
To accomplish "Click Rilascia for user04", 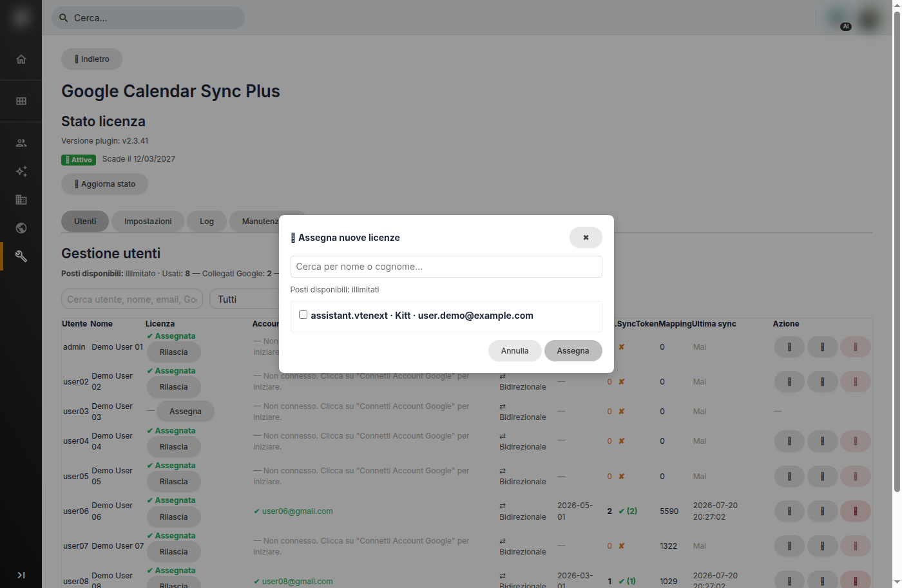I will (174, 447).
